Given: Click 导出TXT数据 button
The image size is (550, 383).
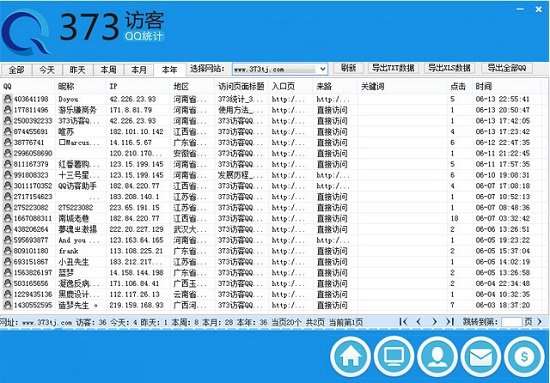Looking at the screenshot, I should point(393,68).
